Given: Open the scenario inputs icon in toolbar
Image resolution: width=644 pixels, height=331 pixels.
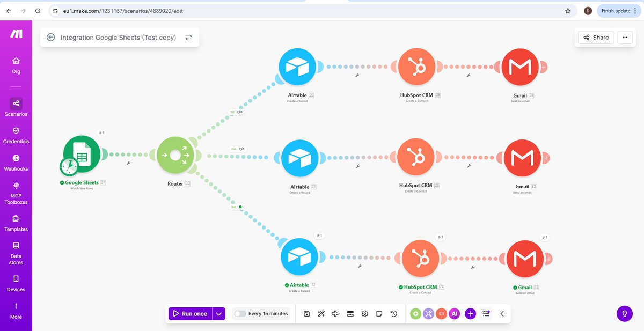Looking at the screenshot, I should pos(350,314).
